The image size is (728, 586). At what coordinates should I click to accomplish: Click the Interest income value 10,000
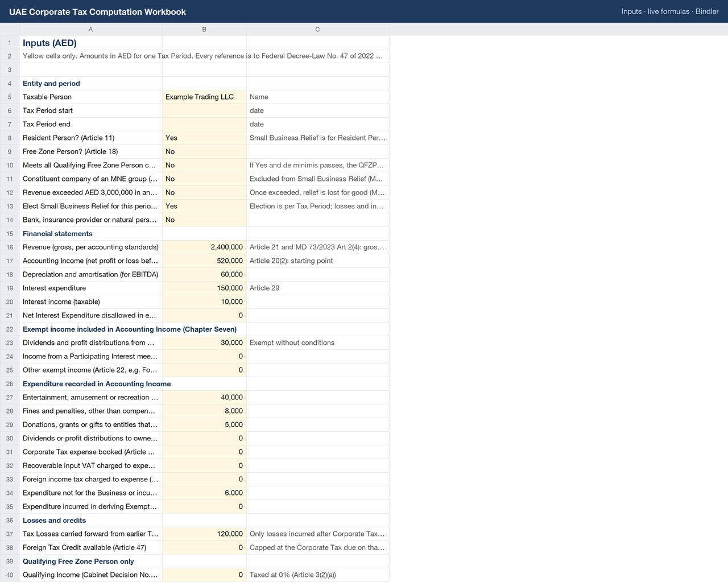tap(204, 302)
